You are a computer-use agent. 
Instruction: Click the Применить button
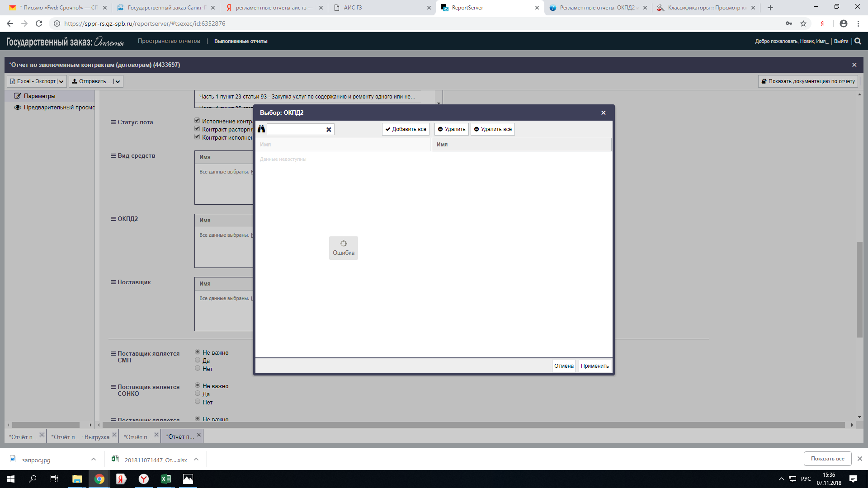[x=594, y=366]
